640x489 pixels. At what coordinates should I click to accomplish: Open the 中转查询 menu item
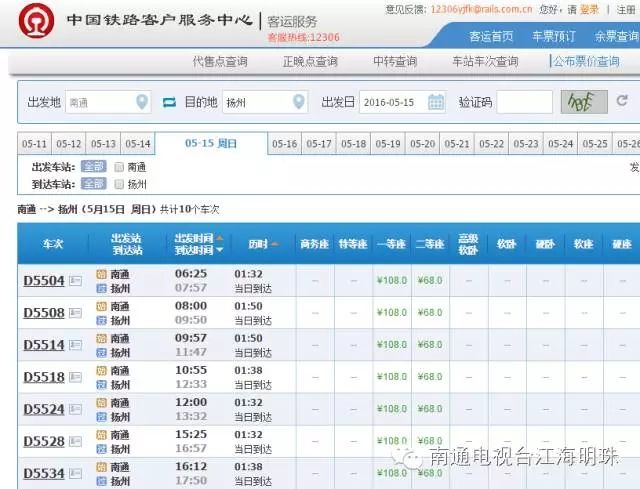coord(394,62)
